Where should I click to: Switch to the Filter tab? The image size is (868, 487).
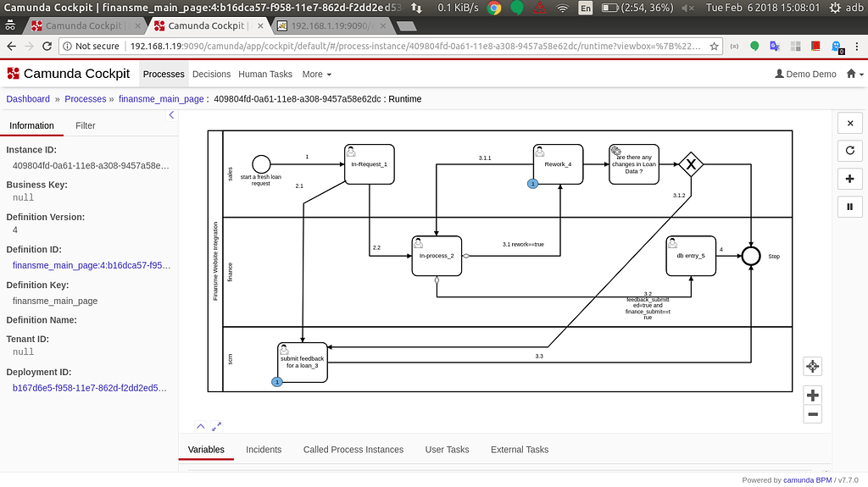tap(86, 125)
